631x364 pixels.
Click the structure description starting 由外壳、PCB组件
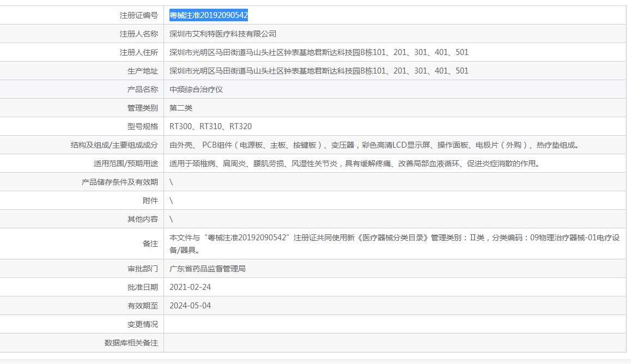coord(375,145)
